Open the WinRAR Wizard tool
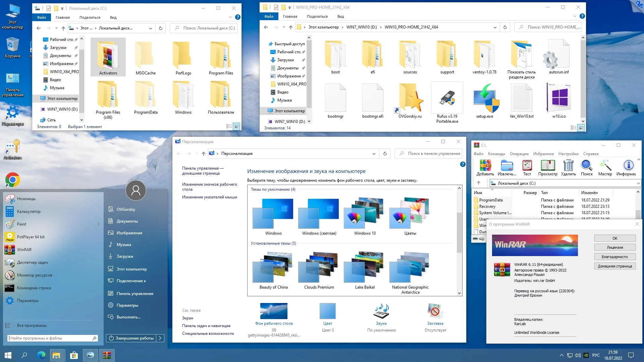This screenshot has width=644, height=362. coord(605,166)
